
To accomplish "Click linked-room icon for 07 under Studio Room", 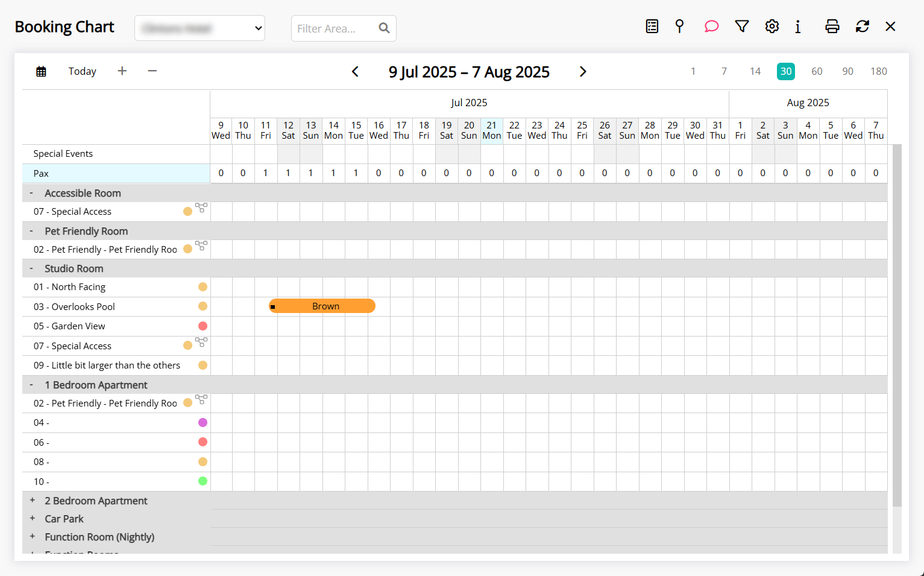I will [201, 342].
